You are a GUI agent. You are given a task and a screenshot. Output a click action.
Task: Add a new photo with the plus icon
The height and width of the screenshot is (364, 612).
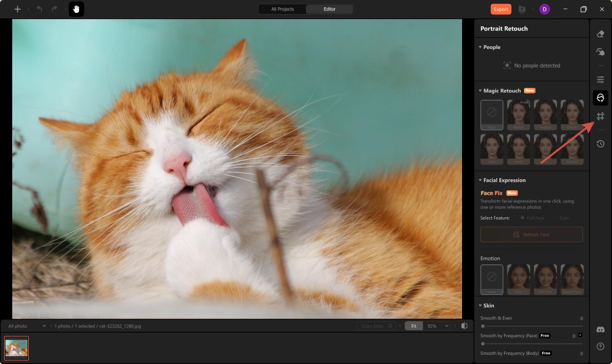tap(17, 9)
